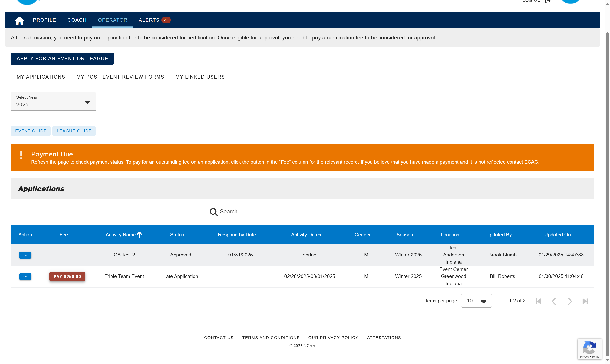Sort by the Activity Dates header
Viewport: 610px width, 364px height.
pyautogui.click(x=306, y=235)
